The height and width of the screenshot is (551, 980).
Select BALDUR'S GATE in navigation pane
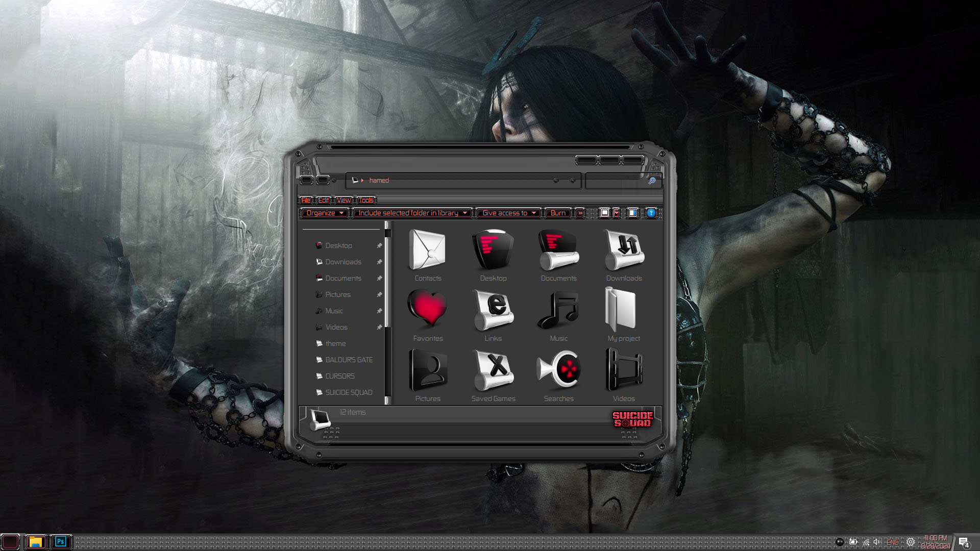pos(349,360)
